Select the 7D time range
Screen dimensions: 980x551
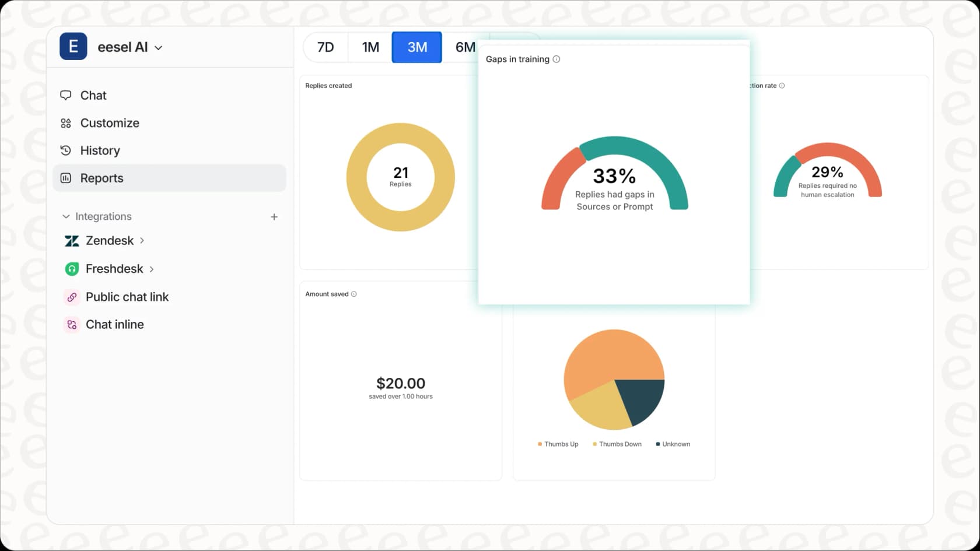(325, 47)
